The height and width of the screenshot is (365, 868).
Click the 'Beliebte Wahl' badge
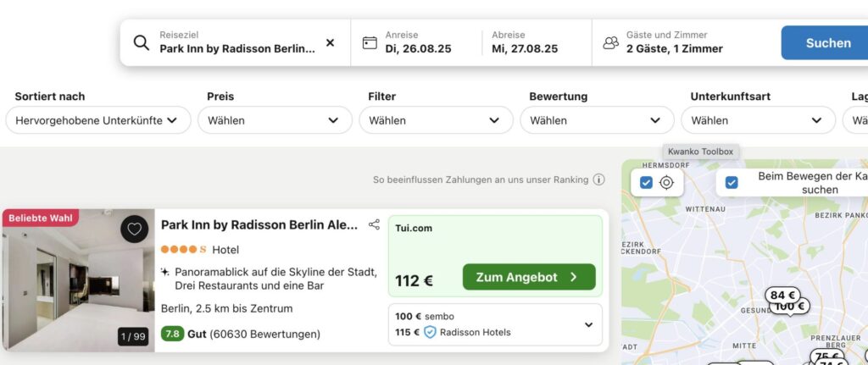tap(41, 218)
